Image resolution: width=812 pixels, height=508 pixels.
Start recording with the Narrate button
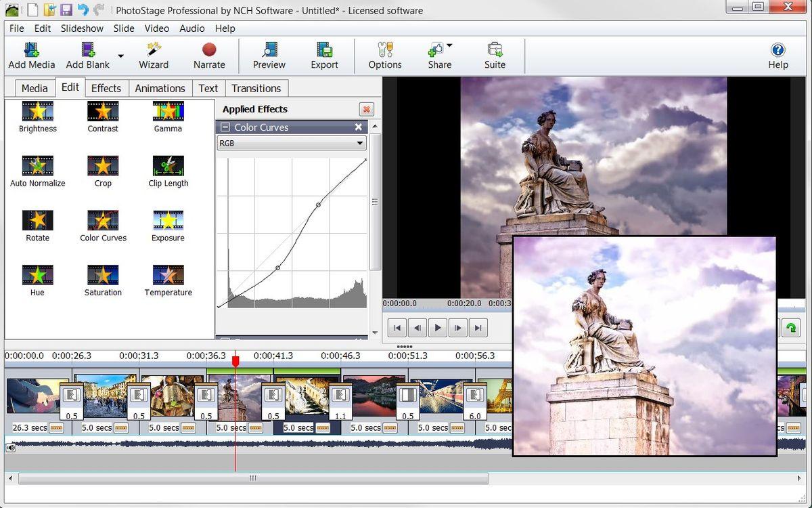[209, 56]
